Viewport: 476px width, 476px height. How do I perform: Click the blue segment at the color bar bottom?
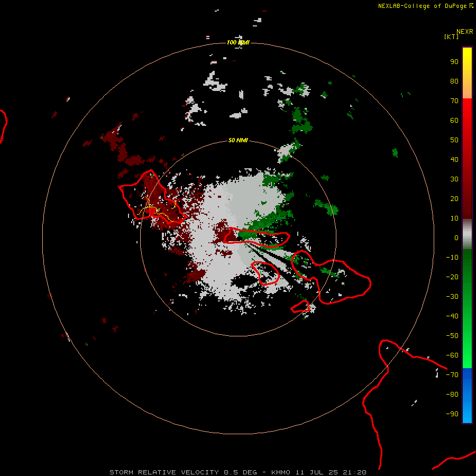[x=467, y=396]
